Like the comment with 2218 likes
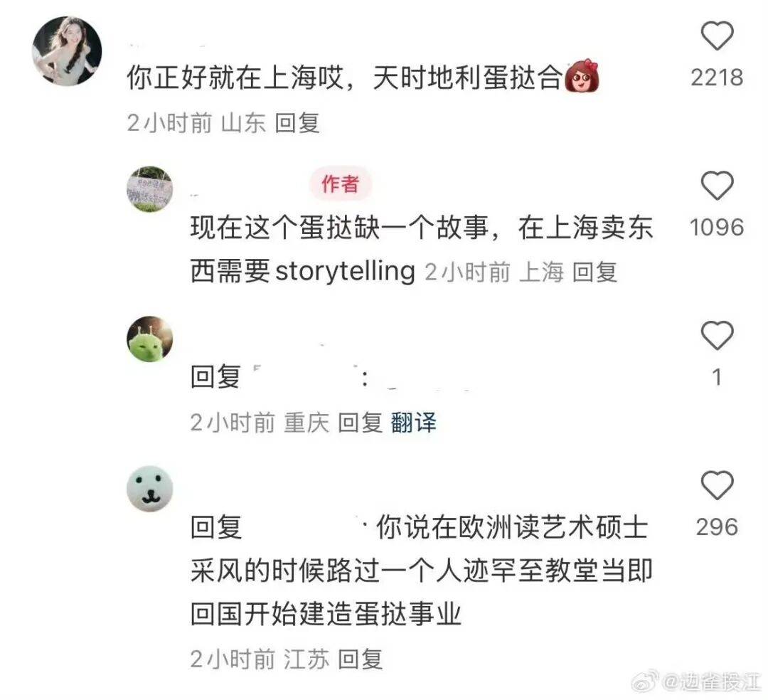This screenshot has height=700, width=768. [717, 36]
